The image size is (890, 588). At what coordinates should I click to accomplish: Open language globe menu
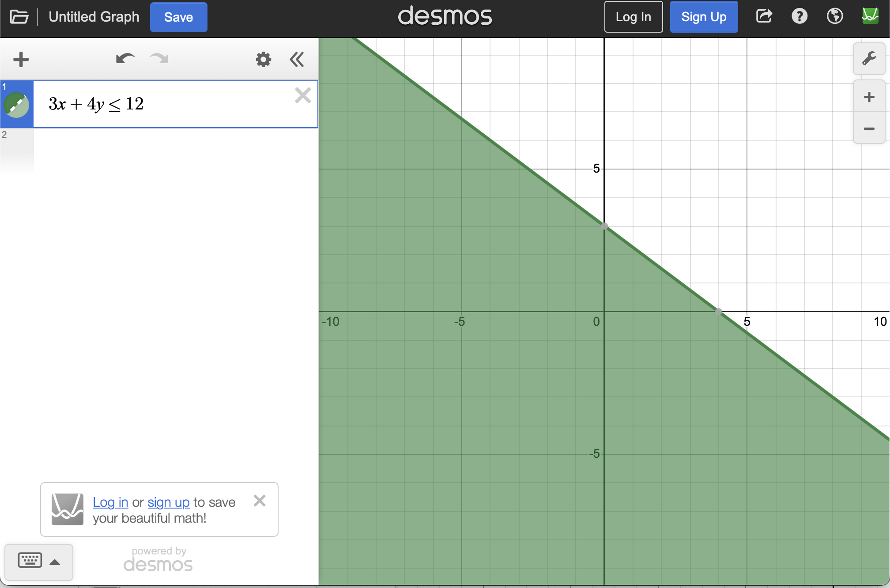coord(834,16)
